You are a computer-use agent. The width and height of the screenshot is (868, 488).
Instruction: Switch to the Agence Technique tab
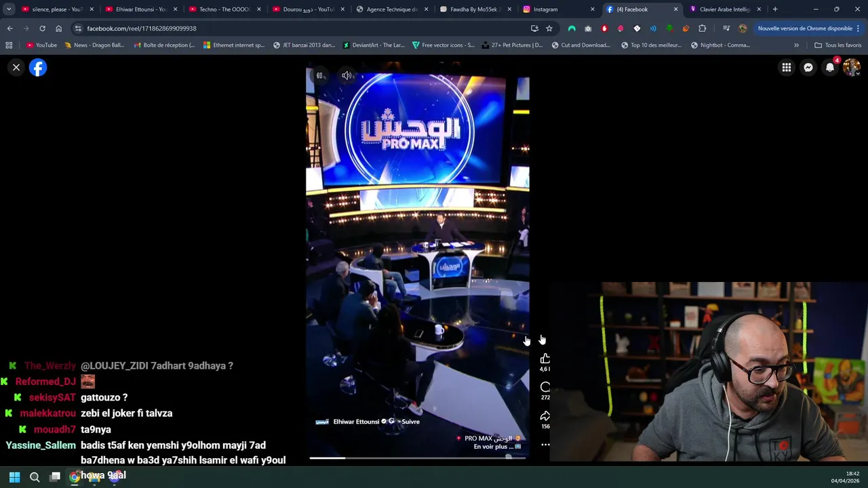(392, 9)
